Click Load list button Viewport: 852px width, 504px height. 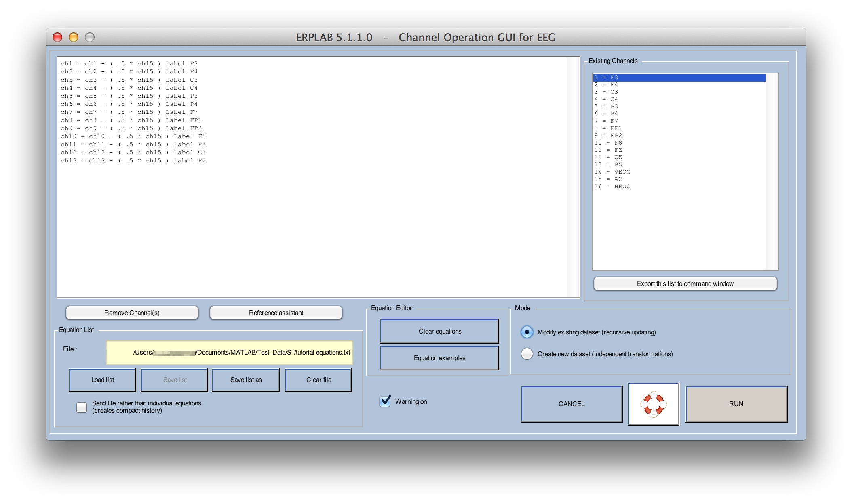click(103, 380)
